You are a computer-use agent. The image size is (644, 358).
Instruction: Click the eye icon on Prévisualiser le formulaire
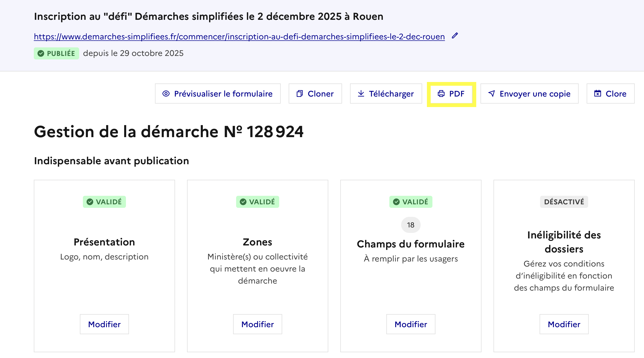[166, 94]
